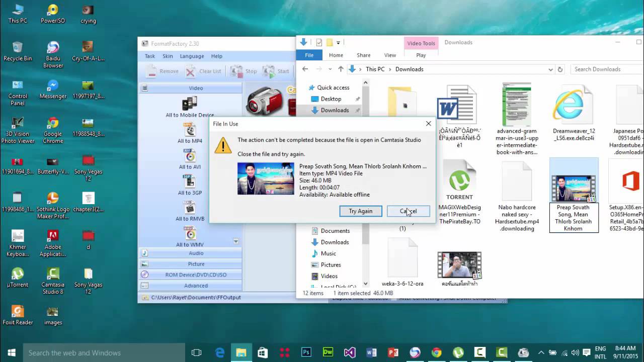Open Foxit Reader desktop shortcut
This screenshot has height=362, width=644.
(x=18, y=315)
